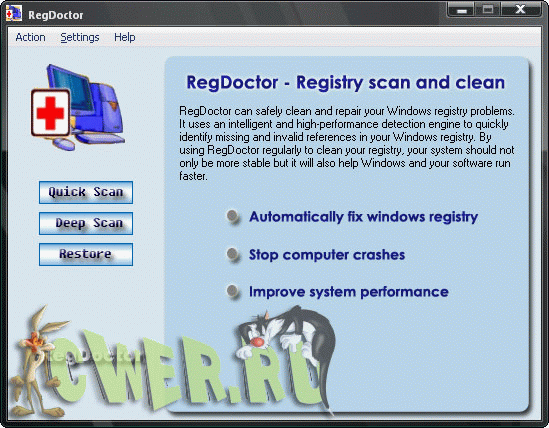549x428 pixels.
Task: Open the Help menu
Action: click(125, 37)
